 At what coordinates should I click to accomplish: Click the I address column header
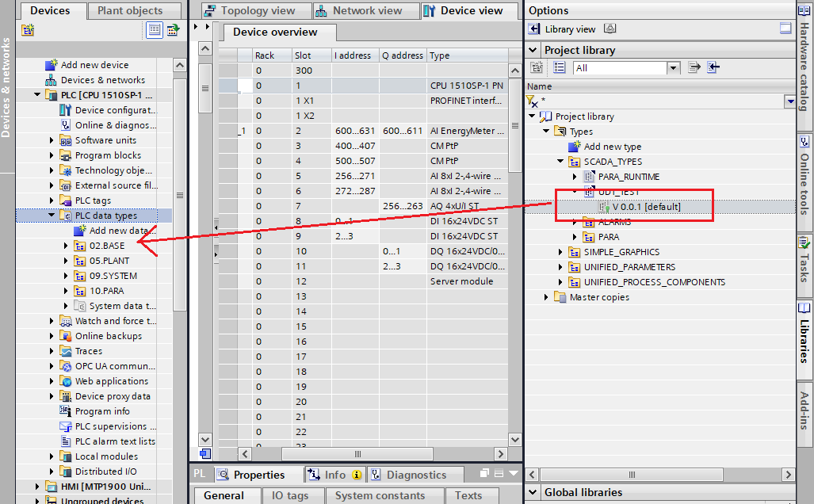tap(355, 55)
